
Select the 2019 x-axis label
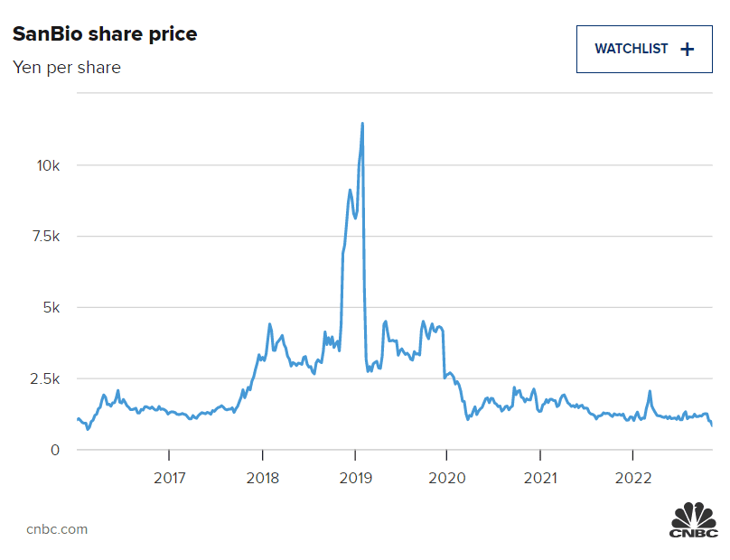pos(355,476)
